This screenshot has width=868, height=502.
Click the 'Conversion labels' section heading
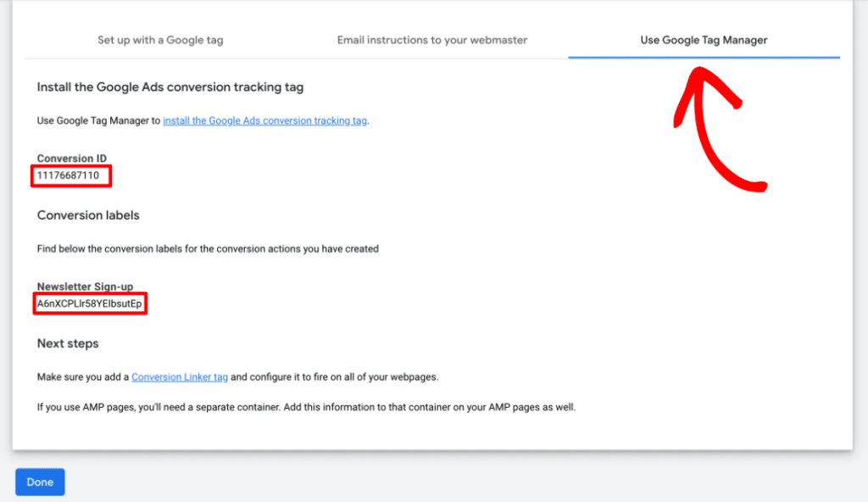88,215
